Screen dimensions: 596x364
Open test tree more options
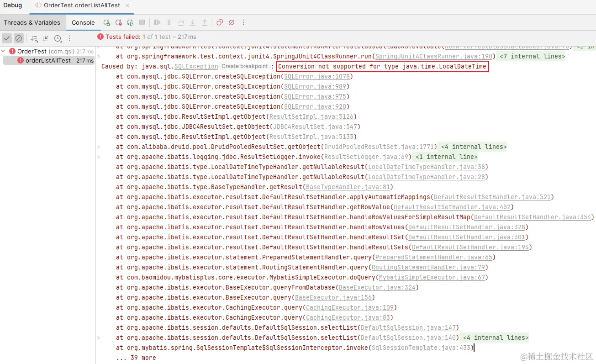coord(69,38)
